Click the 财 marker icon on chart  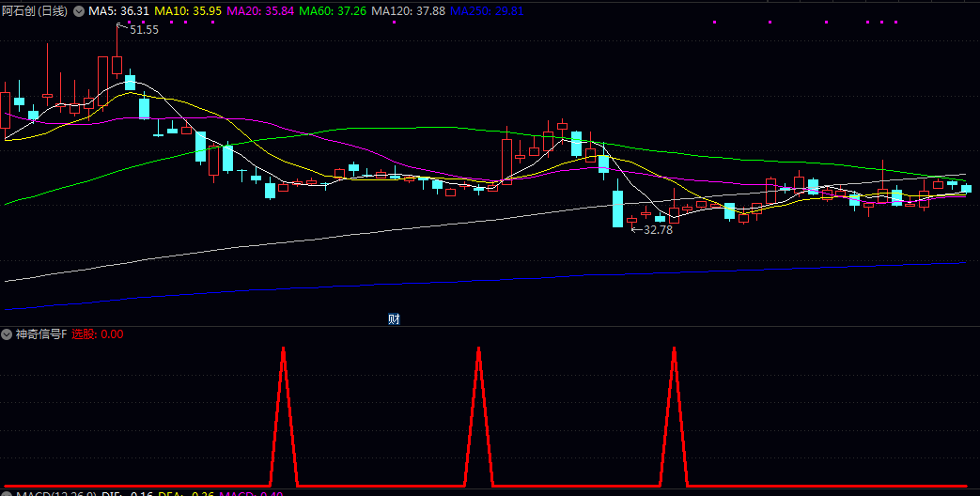pyautogui.click(x=394, y=318)
